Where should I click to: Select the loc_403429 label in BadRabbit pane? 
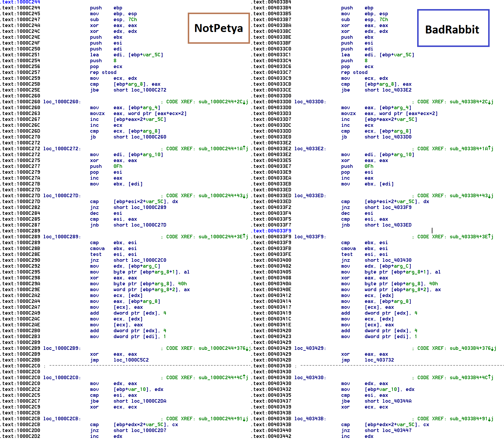click(x=309, y=348)
